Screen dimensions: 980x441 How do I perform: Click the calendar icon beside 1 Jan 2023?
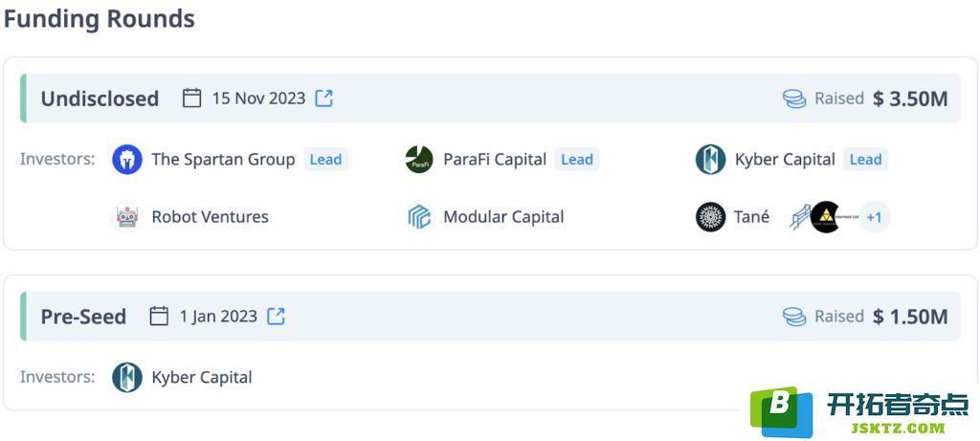(x=159, y=316)
